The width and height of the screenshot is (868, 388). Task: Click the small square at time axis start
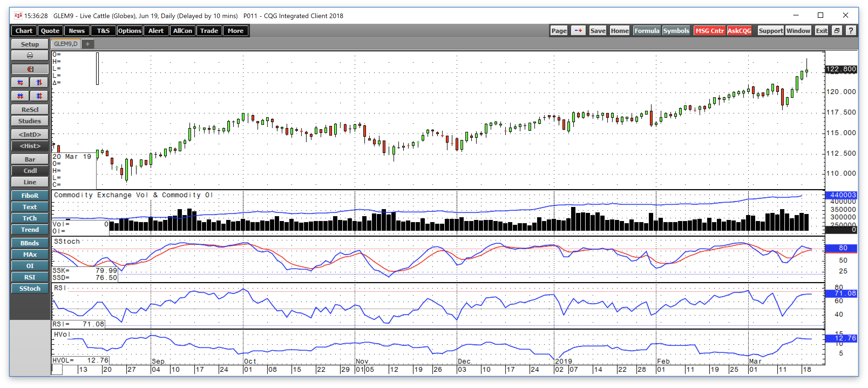(x=57, y=369)
